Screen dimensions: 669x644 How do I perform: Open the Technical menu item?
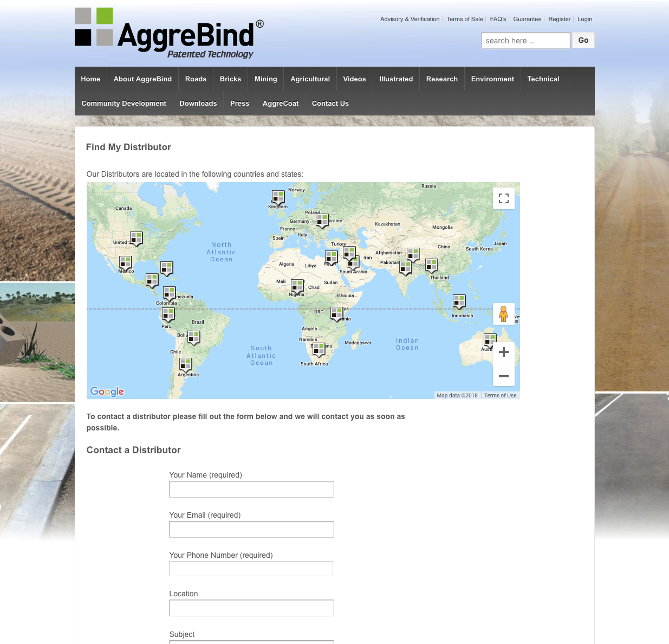click(x=543, y=79)
